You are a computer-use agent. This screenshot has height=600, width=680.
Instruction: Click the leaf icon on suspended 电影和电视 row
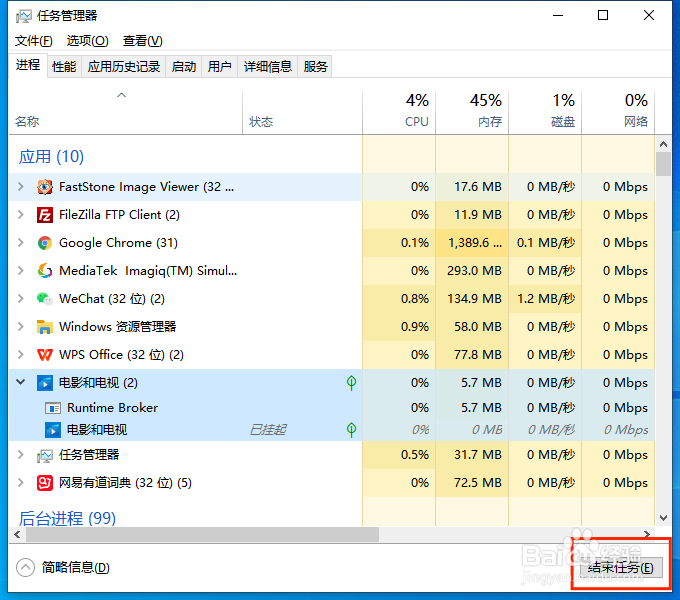click(351, 429)
